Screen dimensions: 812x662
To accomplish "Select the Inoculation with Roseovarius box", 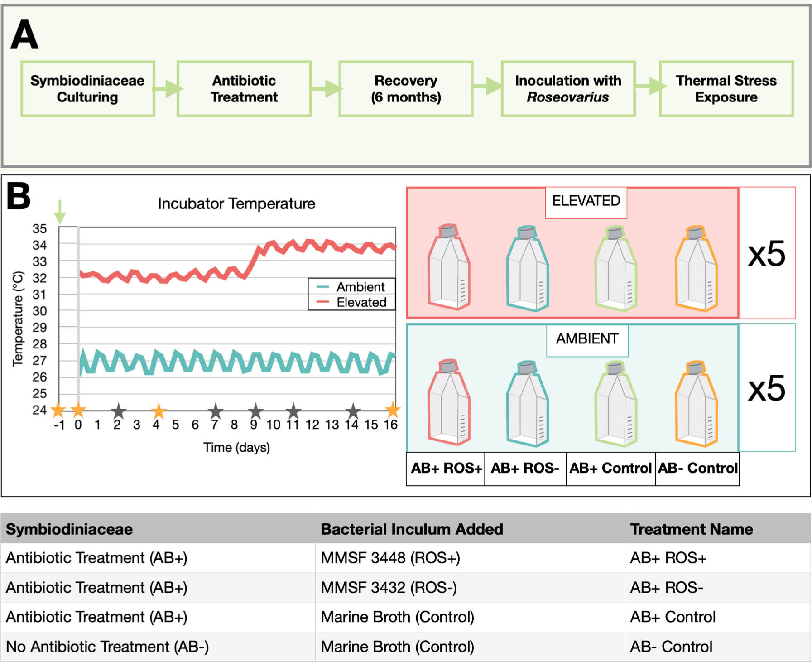I will pyautogui.click(x=568, y=89).
